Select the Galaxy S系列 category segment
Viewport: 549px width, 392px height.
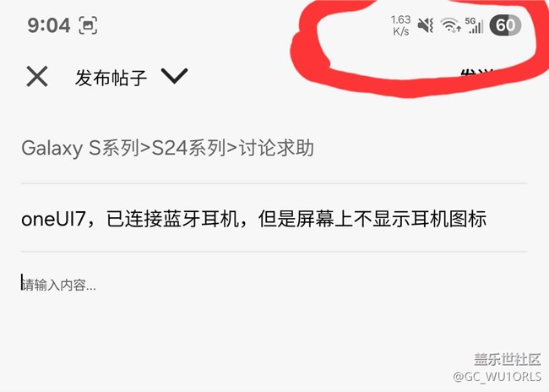tap(80, 148)
